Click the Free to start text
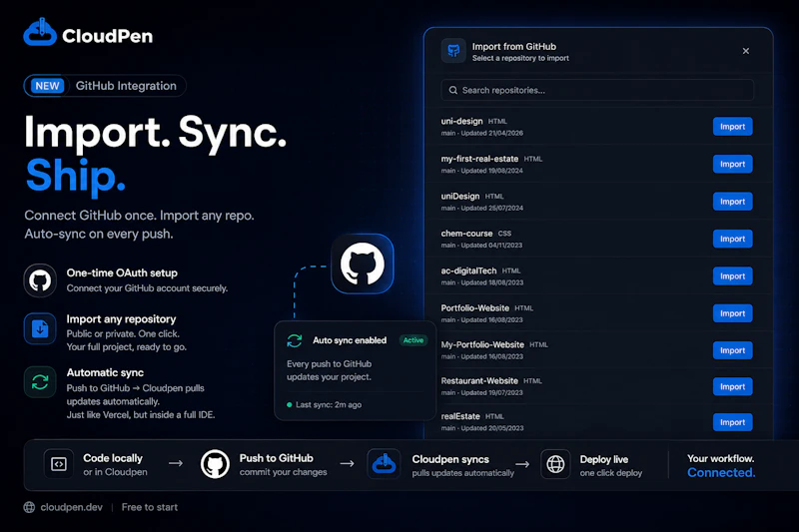The width and height of the screenshot is (799, 532). [x=149, y=507]
